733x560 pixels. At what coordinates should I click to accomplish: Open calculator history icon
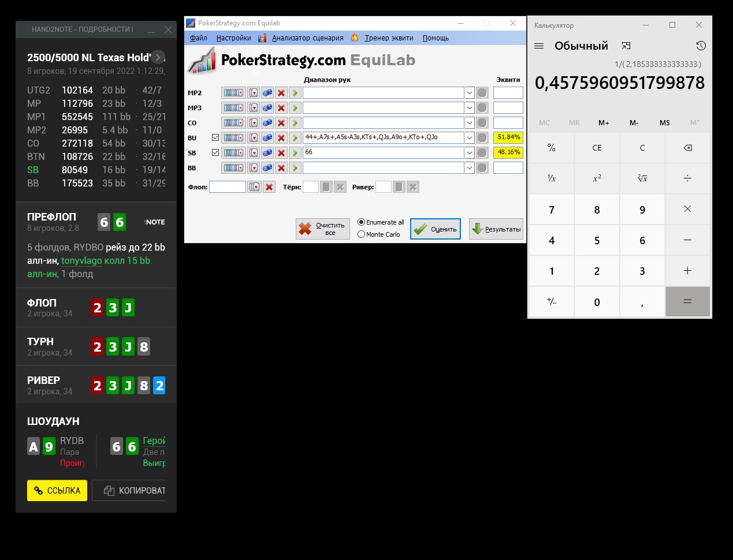click(x=701, y=46)
